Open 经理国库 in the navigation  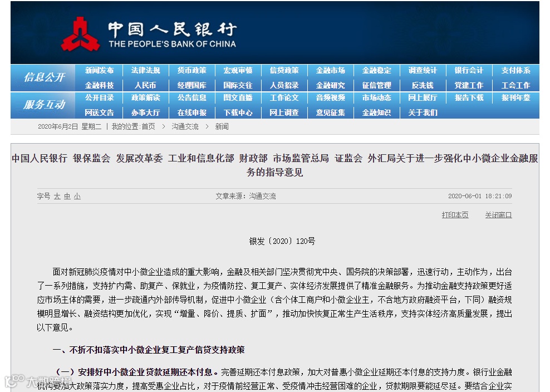pyautogui.click(x=192, y=85)
